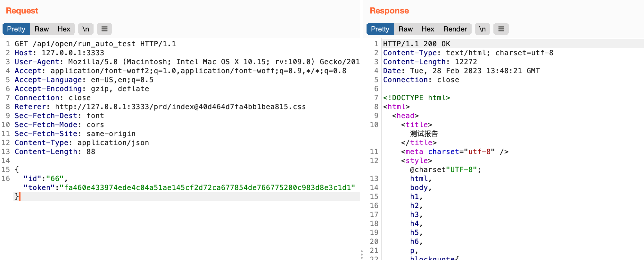This screenshot has height=260, width=644.
Task: Click the "id":"66" JSON line
Action: tap(45, 178)
